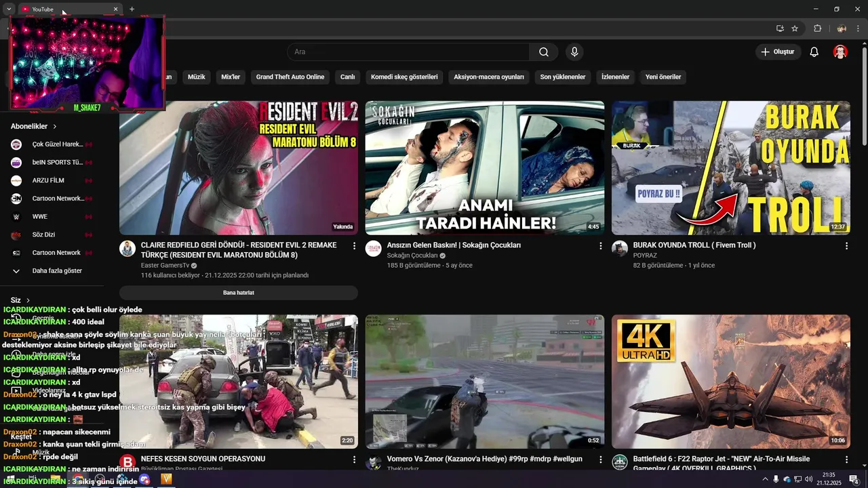Open options for CLAIRE REDFIELD video
Image resolution: width=868 pixels, height=488 pixels.
click(x=354, y=246)
